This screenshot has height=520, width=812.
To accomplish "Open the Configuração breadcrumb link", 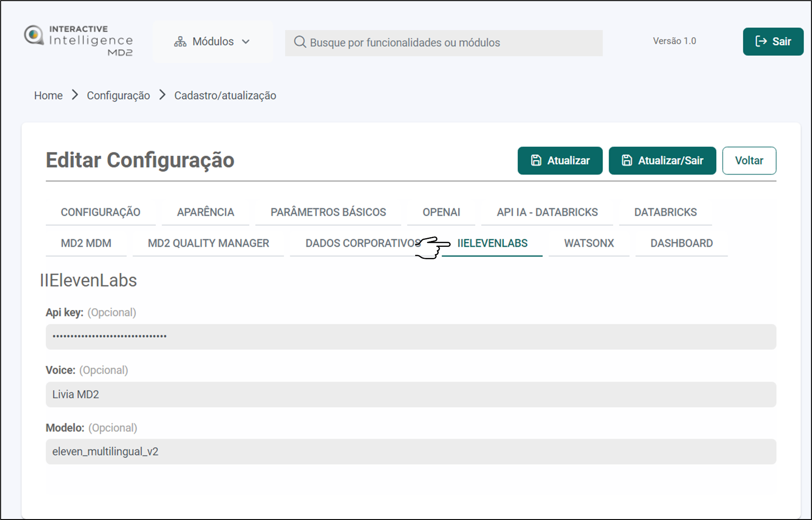I will click(x=118, y=95).
